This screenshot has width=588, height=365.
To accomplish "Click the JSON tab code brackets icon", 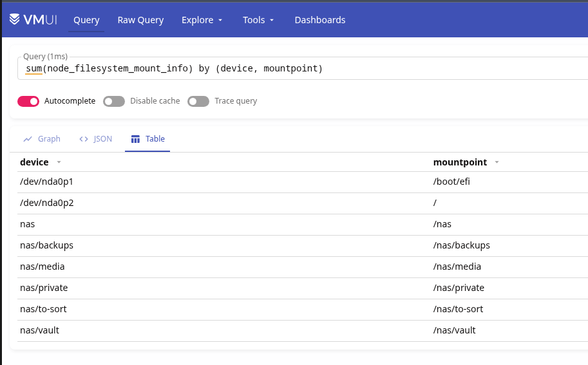I will (84, 139).
